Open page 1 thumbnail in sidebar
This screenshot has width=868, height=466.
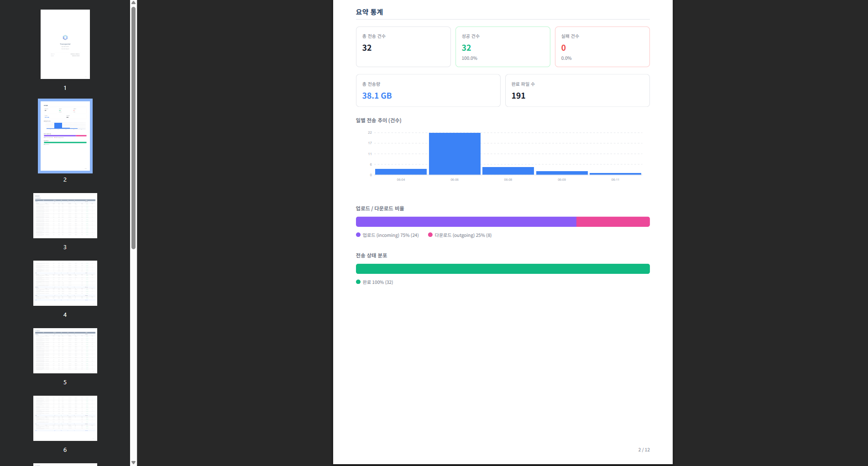coord(65,44)
